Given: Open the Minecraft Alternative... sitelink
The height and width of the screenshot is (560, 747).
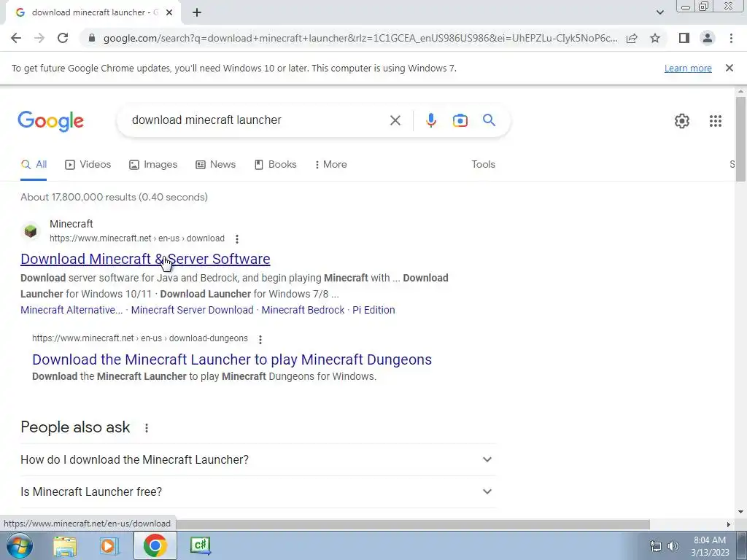Looking at the screenshot, I should (x=71, y=310).
